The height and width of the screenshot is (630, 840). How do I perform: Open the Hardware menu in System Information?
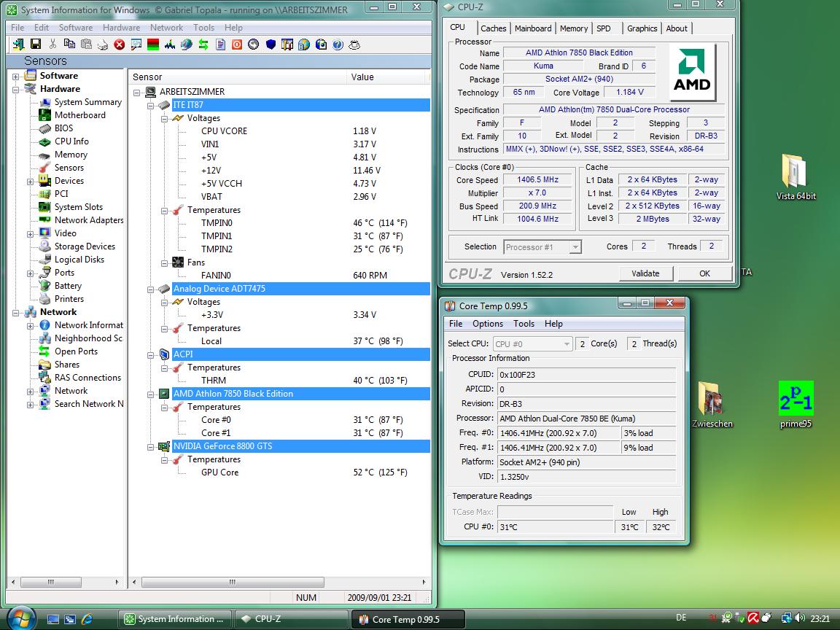click(x=121, y=27)
